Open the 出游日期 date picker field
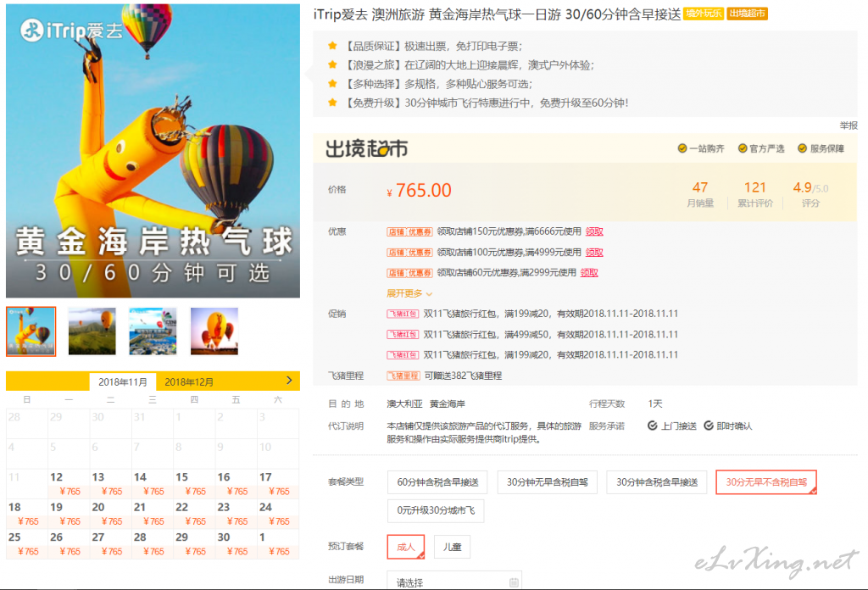This screenshot has width=868, height=590. tap(454, 582)
